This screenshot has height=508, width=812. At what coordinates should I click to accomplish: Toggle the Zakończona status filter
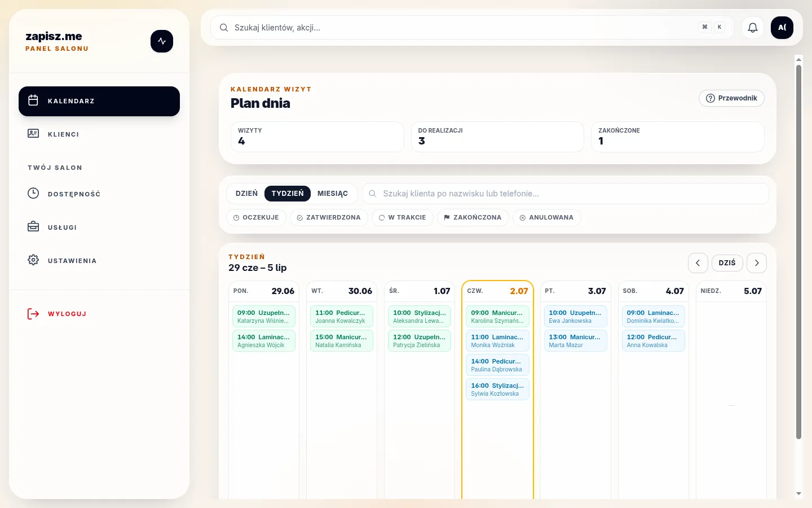pos(473,217)
